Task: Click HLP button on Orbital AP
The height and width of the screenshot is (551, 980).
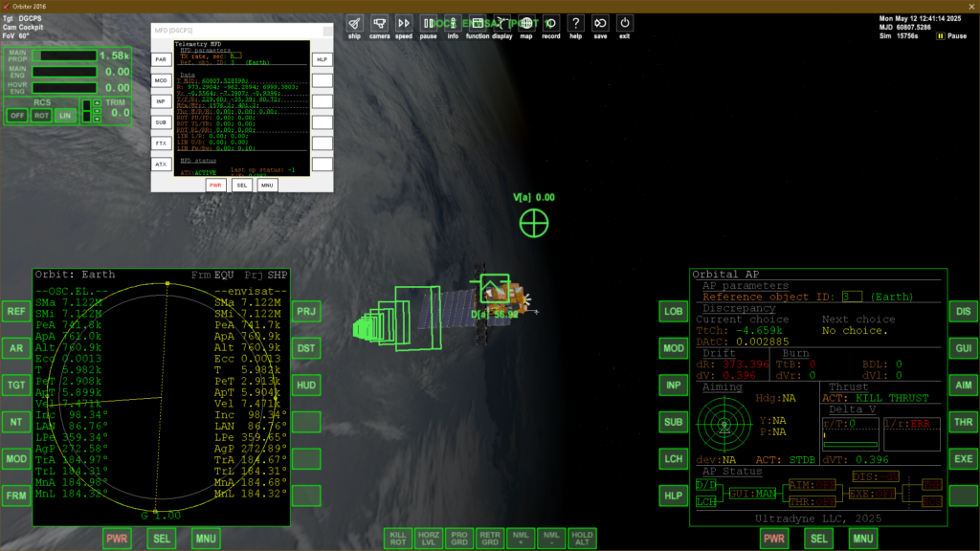Action: 673,496
